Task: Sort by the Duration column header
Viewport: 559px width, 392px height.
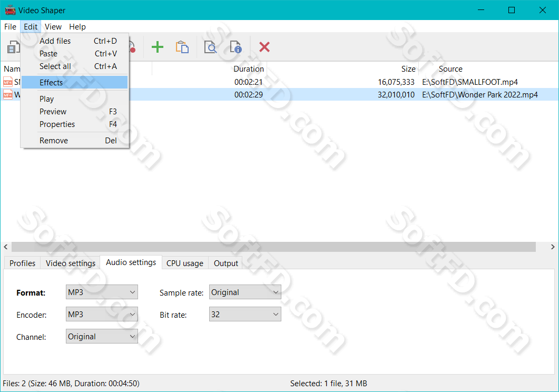Action: 249,69
